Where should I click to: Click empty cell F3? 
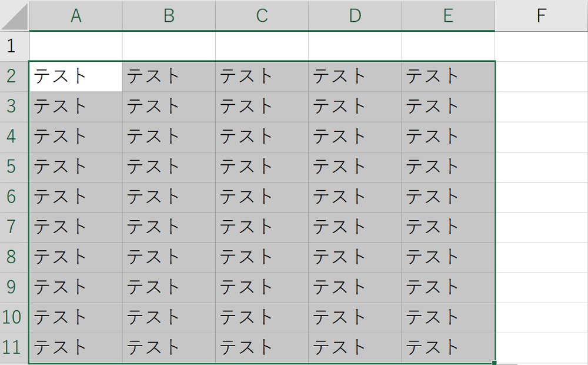(541, 107)
